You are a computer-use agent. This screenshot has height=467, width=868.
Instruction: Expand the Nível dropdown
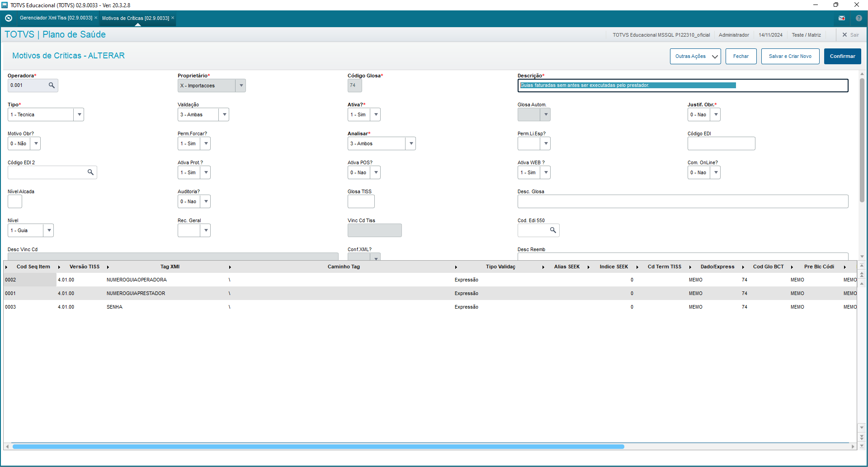point(48,230)
